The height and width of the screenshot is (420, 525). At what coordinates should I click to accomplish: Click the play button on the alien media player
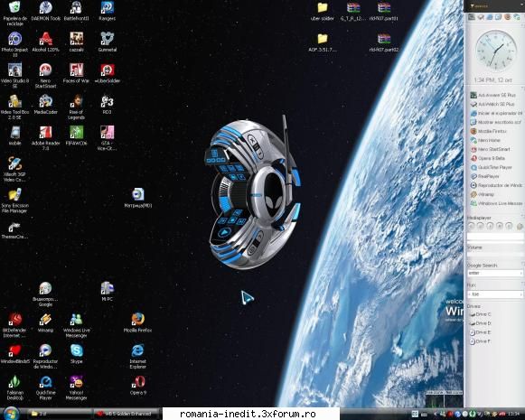point(225,232)
